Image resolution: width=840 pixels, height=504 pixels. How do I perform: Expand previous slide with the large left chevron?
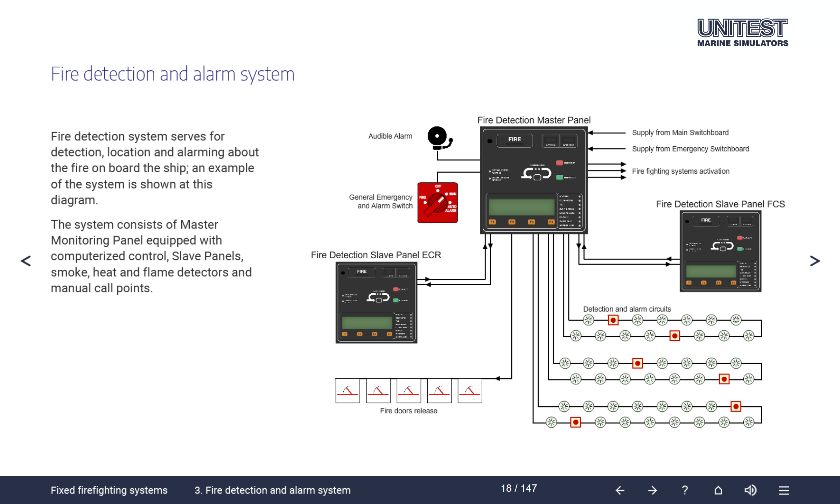point(25,260)
